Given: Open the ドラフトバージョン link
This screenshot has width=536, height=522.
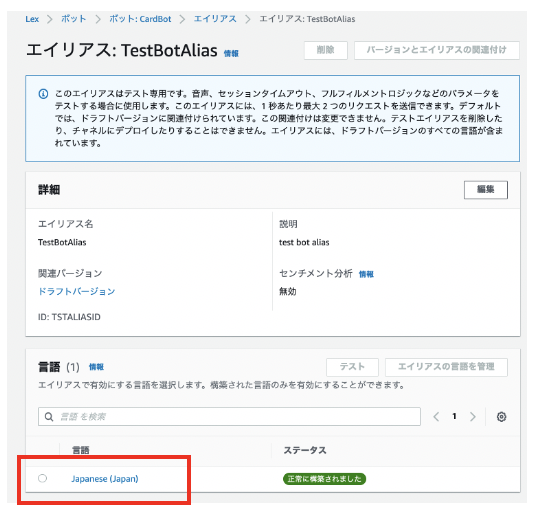Looking at the screenshot, I should tap(77, 292).
